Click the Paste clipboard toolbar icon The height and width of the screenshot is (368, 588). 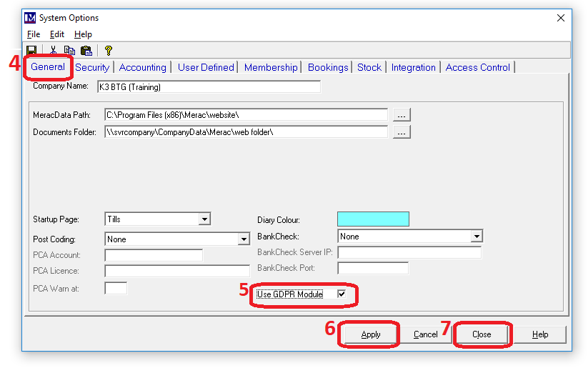point(86,50)
